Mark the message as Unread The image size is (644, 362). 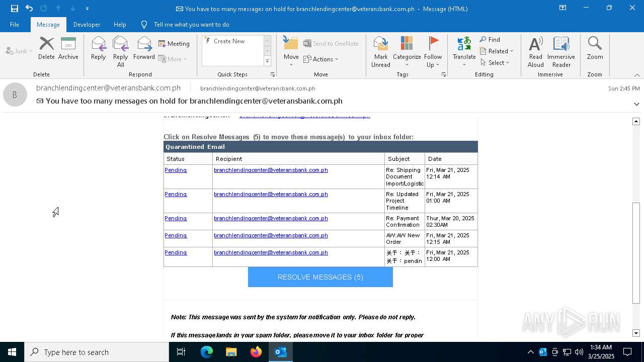point(381,52)
